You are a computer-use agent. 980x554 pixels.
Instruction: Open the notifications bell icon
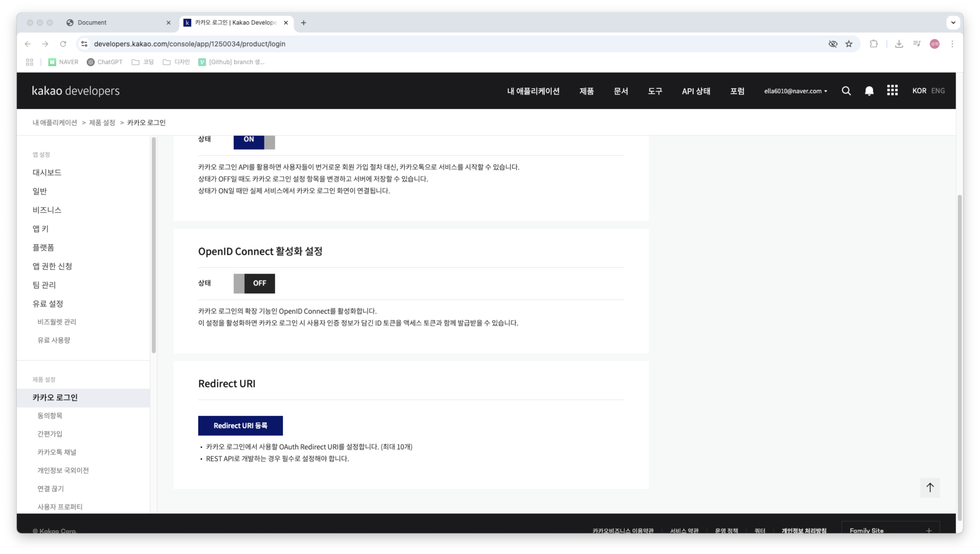tap(869, 91)
